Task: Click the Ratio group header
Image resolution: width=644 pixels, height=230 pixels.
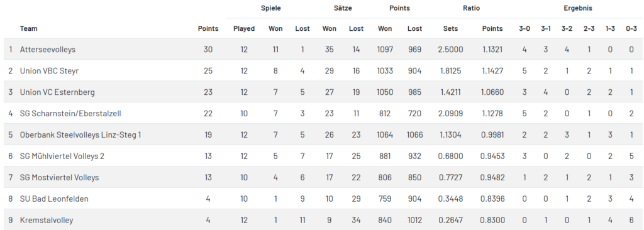Action: (472, 8)
